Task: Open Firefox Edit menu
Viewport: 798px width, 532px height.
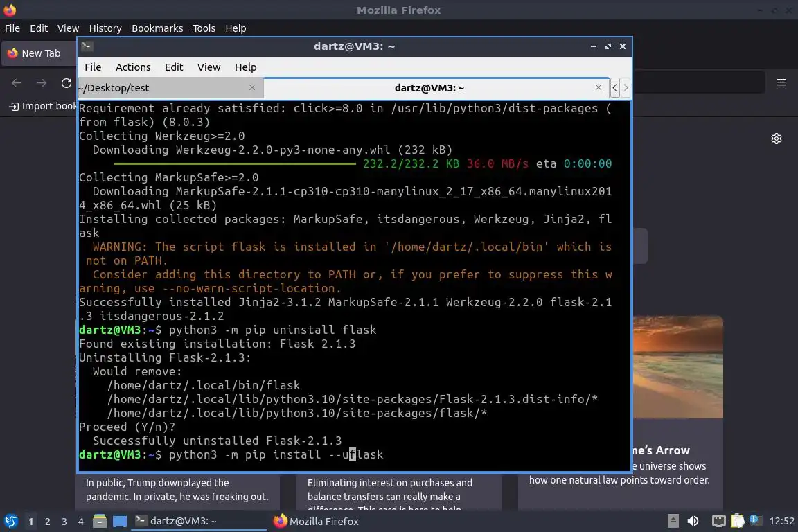Action: (x=39, y=28)
